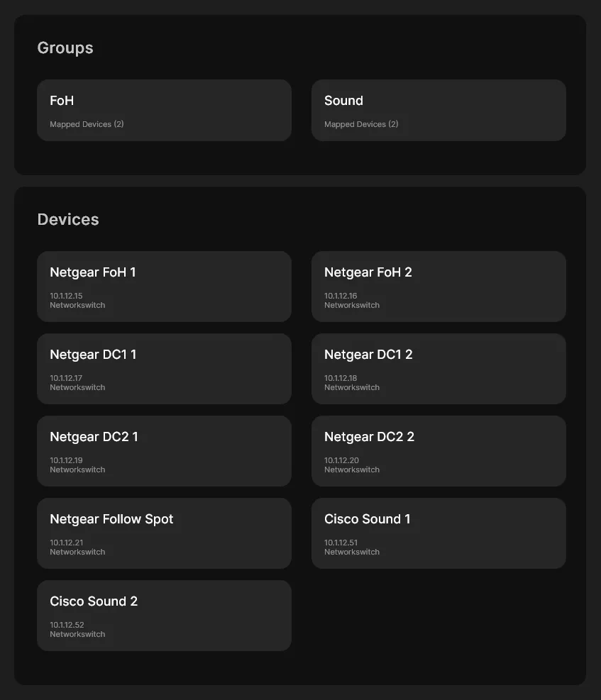This screenshot has height=700, width=601.
Task: Click the Groups section heading
Action: click(65, 48)
